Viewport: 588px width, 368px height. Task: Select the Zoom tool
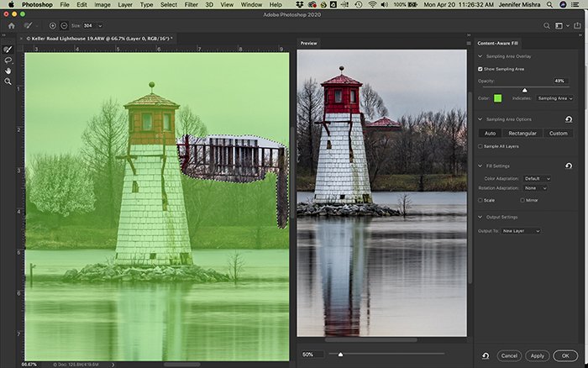click(x=8, y=81)
